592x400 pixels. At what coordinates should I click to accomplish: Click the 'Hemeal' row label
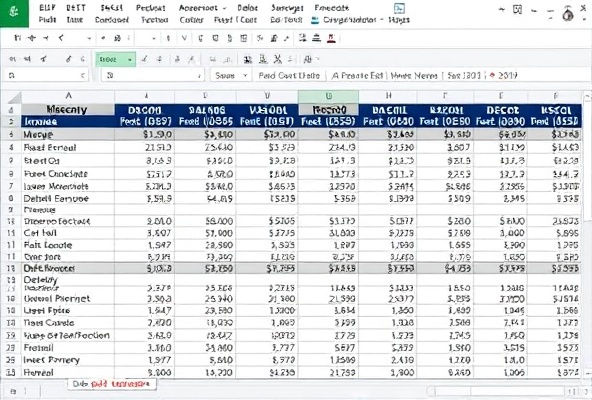(39, 372)
